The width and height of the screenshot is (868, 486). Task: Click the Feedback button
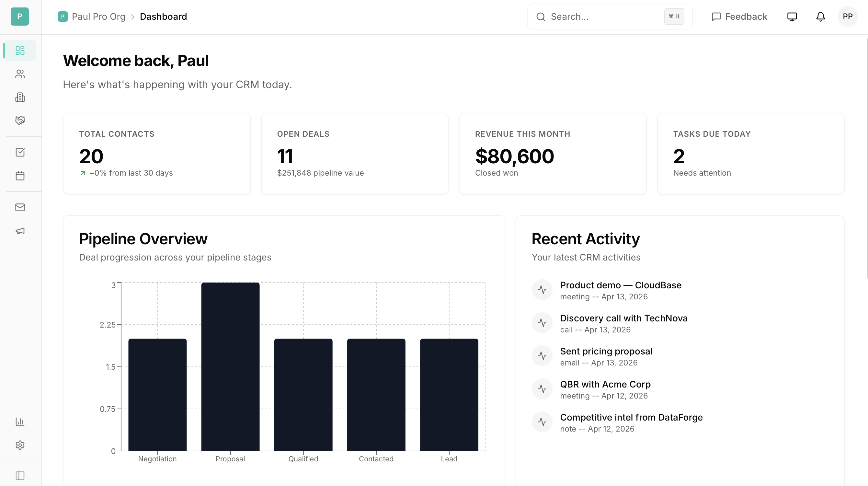[x=739, y=17]
